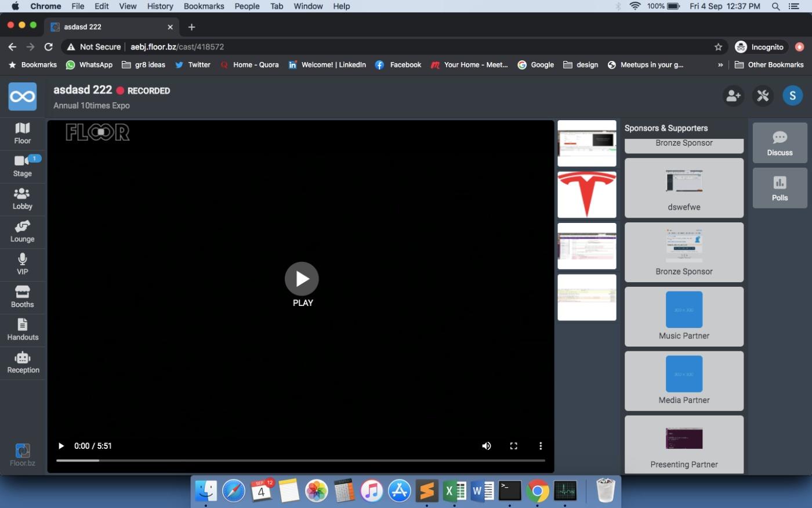Open the Discuss chat panel
812x508 pixels.
780,143
